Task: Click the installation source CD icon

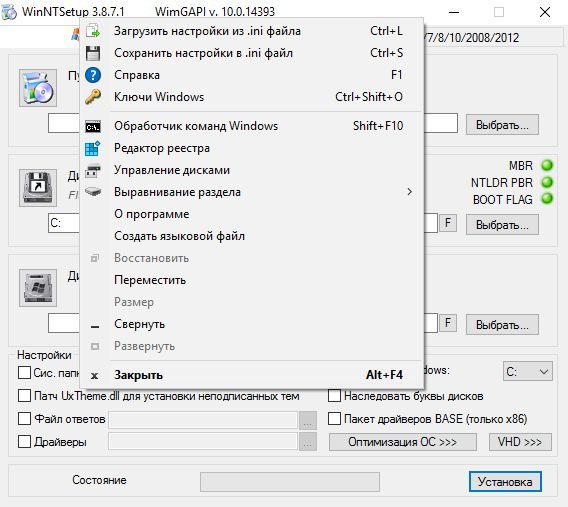Action: point(38,88)
